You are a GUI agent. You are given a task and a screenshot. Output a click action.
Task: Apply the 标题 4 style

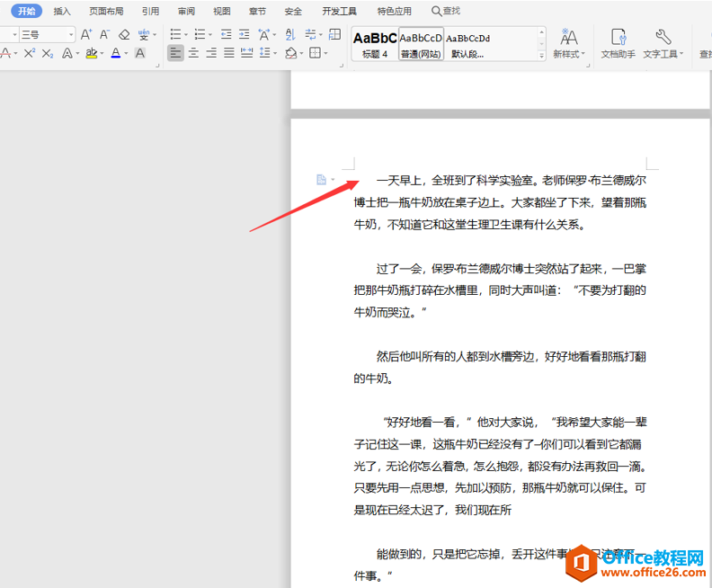point(375,44)
